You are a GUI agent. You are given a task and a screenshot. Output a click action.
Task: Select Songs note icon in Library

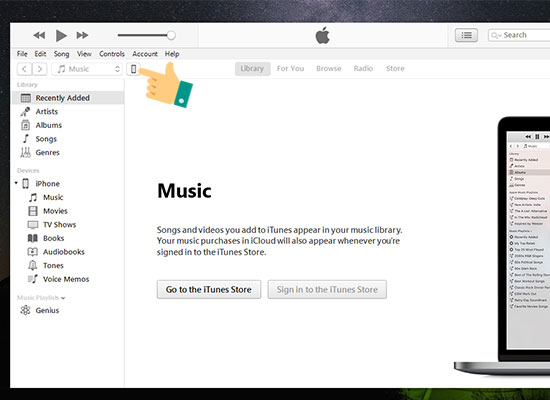pos(26,139)
